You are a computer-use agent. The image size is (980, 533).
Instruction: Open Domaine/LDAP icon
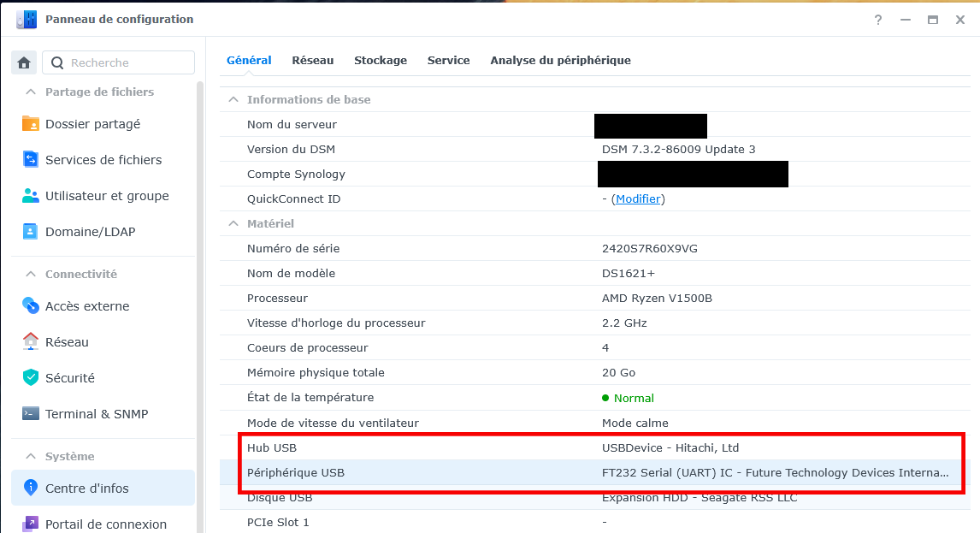pyautogui.click(x=30, y=232)
